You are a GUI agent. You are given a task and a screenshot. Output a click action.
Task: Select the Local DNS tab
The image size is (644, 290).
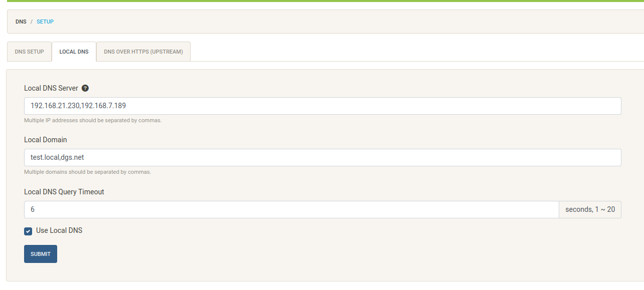pos(74,52)
